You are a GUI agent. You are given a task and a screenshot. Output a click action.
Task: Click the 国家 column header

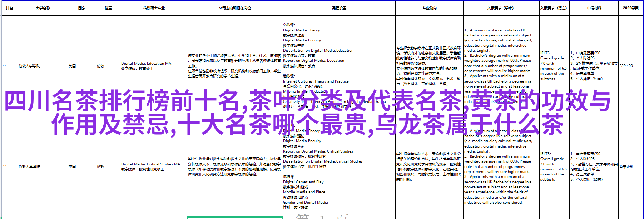click(x=82, y=8)
